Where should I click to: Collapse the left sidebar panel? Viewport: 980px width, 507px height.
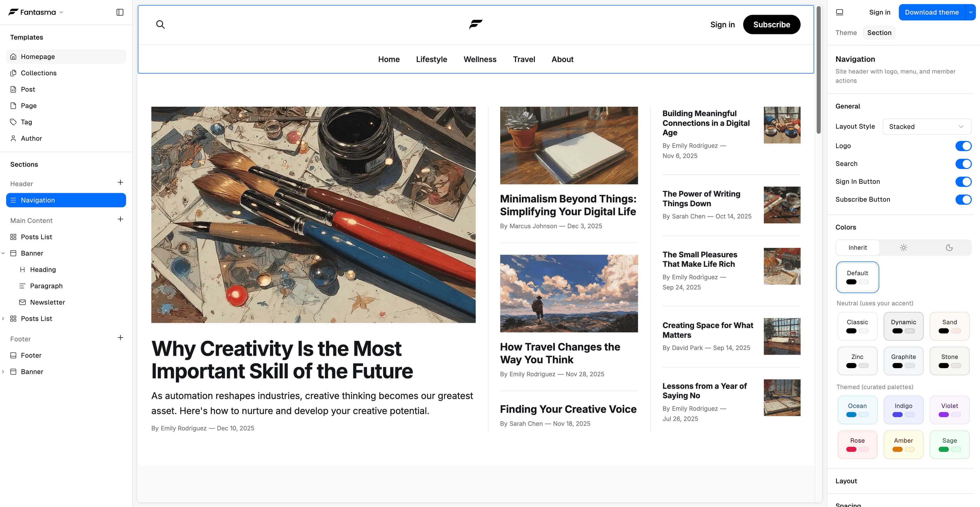tap(119, 12)
